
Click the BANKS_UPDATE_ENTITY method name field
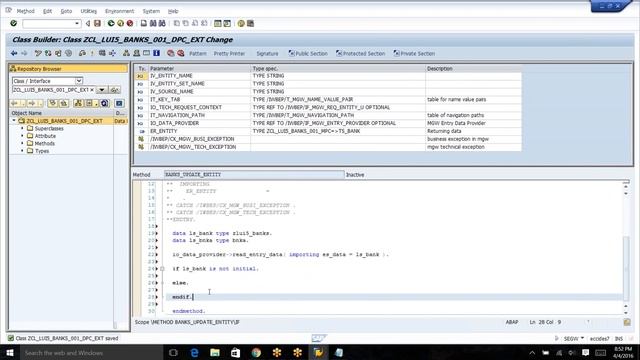click(254, 174)
